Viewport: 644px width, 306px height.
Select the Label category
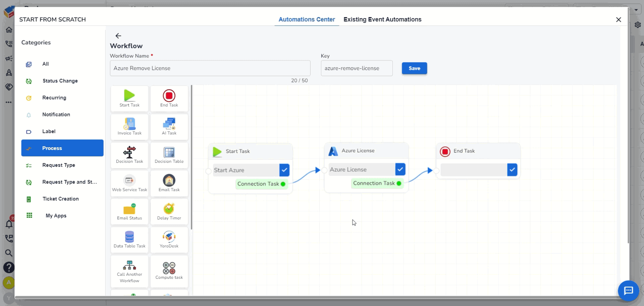click(62, 131)
